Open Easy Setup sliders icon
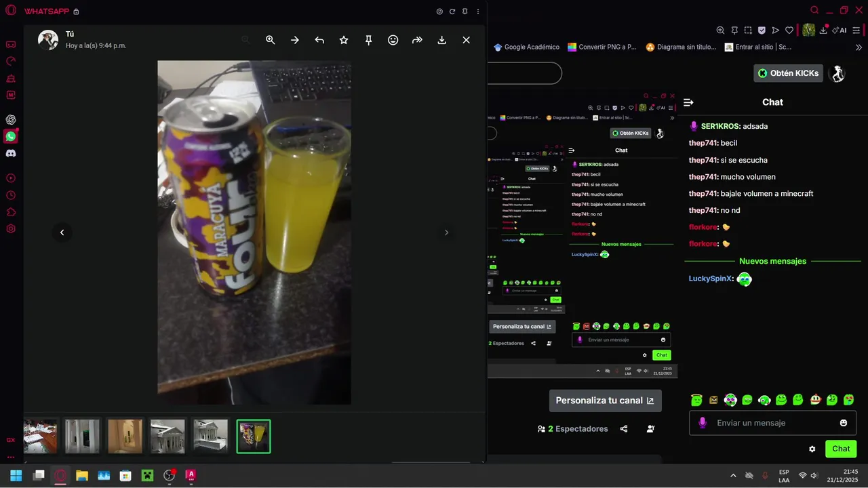Image resolution: width=868 pixels, height=488 pixels. (858, 30)
